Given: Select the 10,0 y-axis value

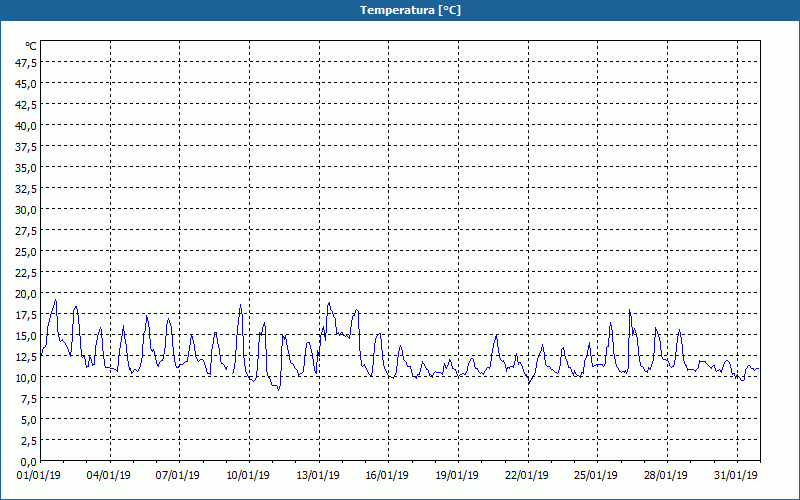Looking at the screenshot, I should (27, 378).
